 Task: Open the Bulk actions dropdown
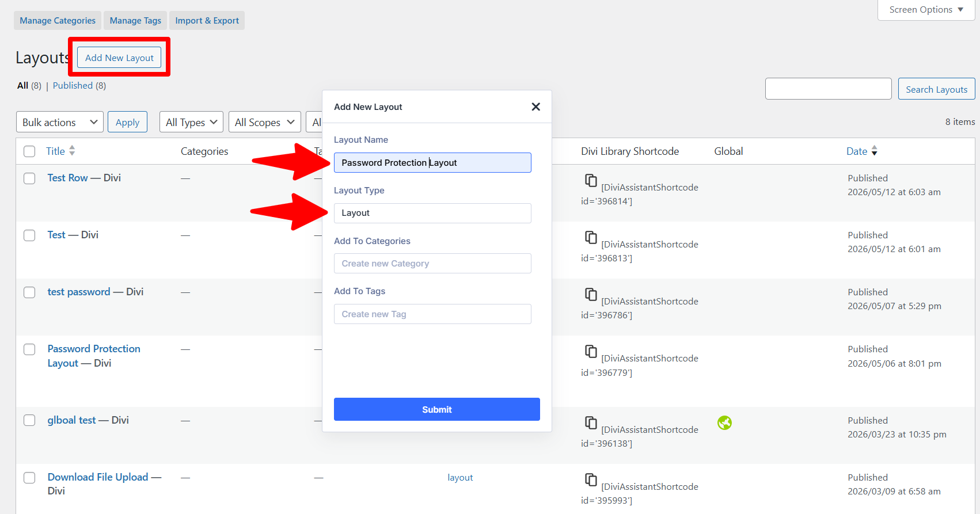60,122
